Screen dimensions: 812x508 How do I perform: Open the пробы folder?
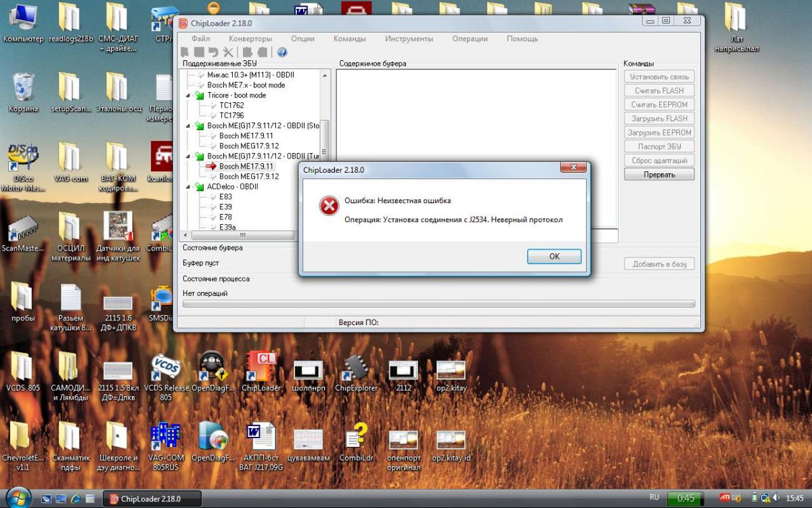(23, 303)
